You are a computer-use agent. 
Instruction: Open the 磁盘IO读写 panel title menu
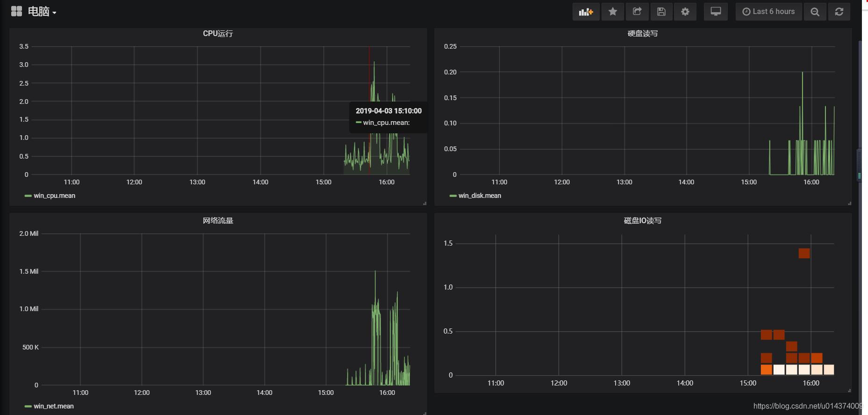click(643, 221)
